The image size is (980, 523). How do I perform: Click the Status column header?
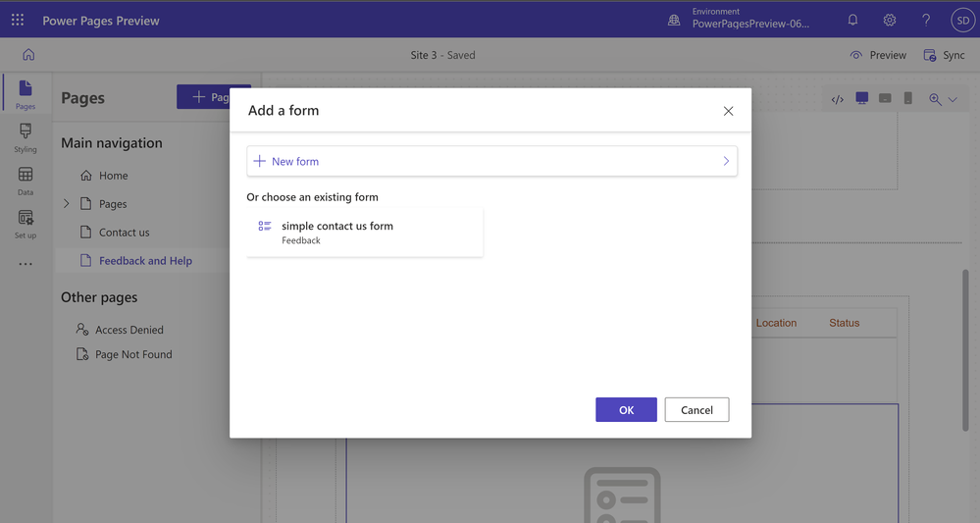click(845, 323)
